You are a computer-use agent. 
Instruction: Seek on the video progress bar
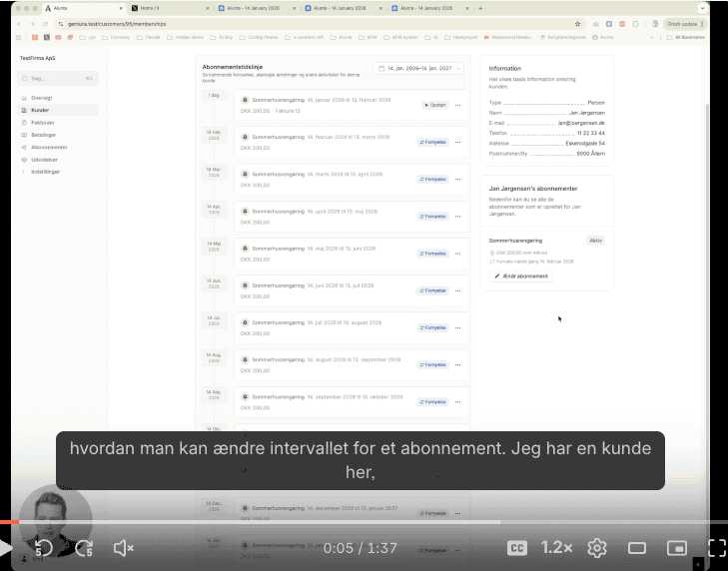(364, 522)
